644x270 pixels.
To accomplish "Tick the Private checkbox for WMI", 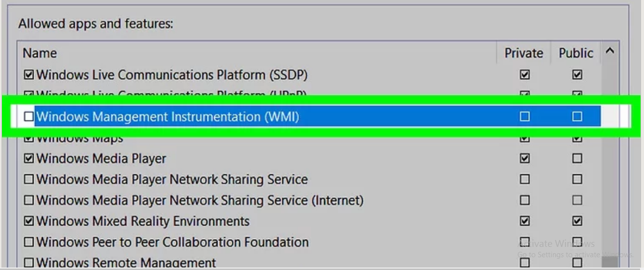I will point(525,117).
